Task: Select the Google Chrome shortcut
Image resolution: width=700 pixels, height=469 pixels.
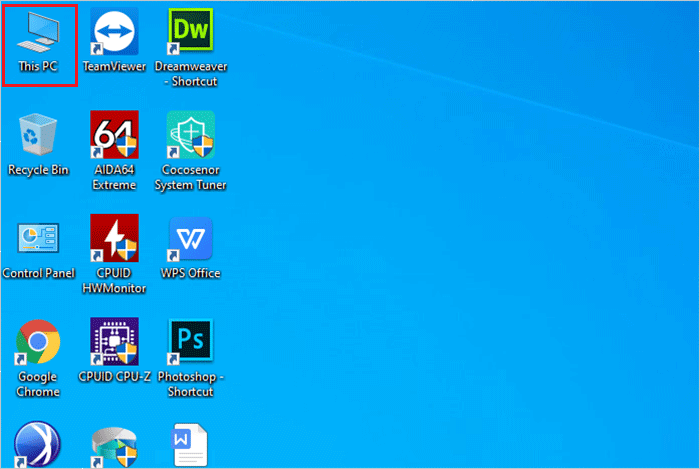Action: click(38, 341)
